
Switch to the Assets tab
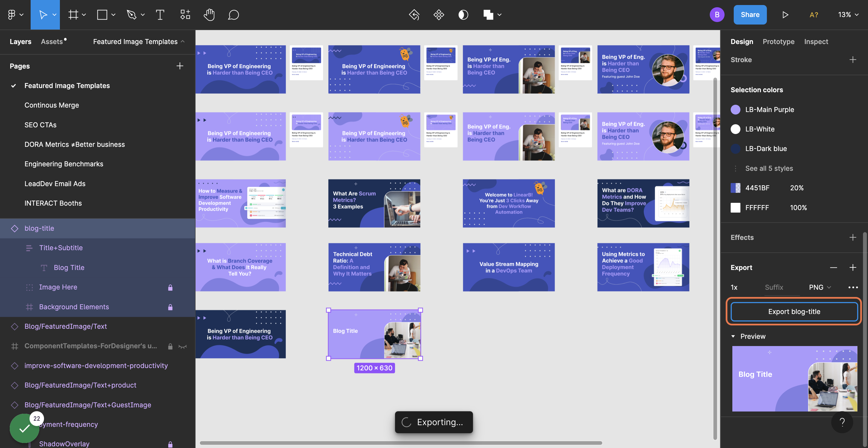tap(52, 42)
